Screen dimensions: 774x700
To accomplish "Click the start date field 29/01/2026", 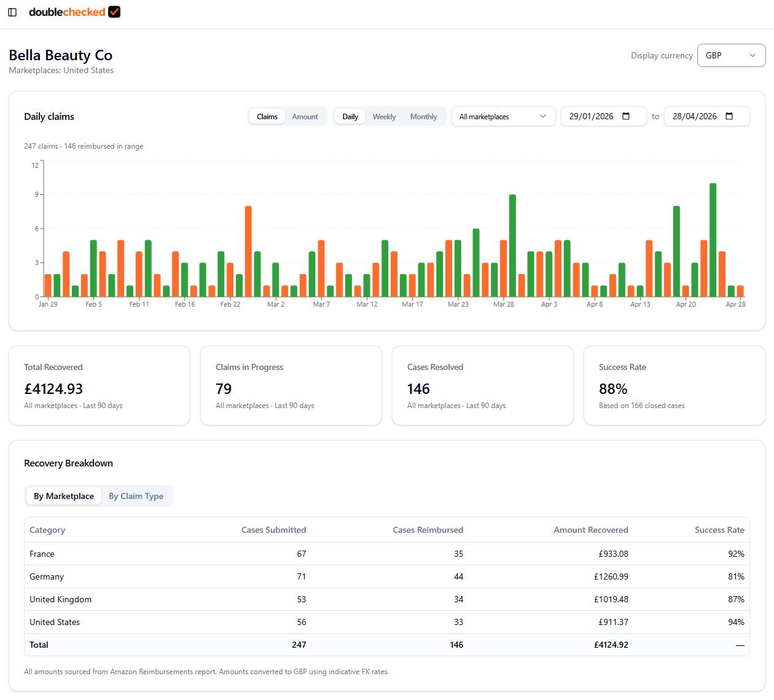I will click(603, 116).
